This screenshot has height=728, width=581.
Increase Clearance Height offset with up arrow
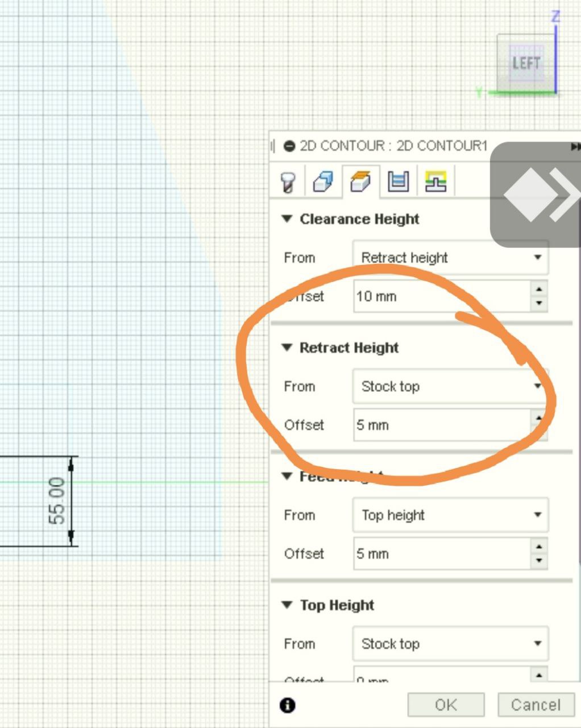tap(539, 289)
